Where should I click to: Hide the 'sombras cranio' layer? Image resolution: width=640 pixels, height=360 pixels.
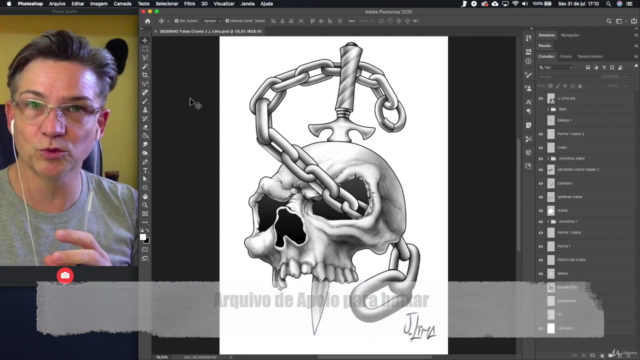[x=541, y=197]
